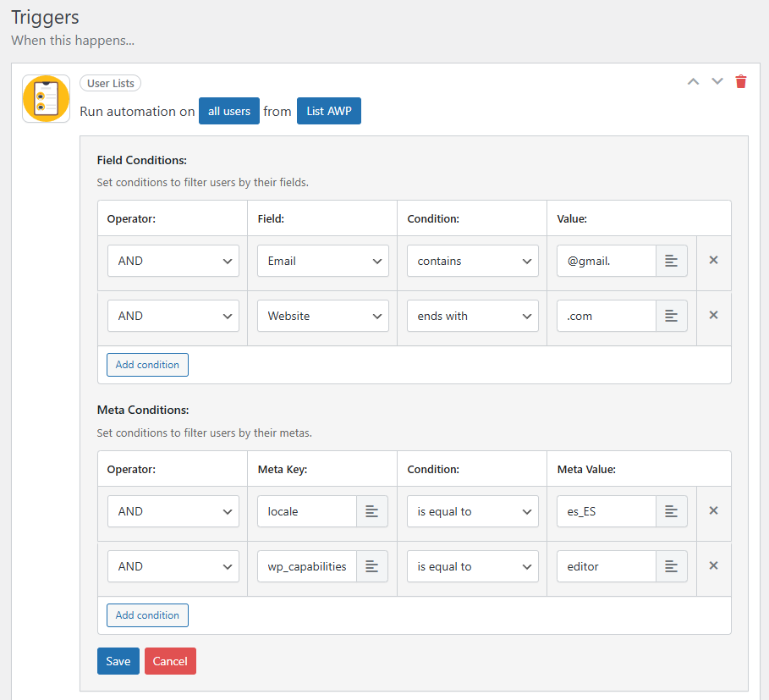769x700 pixels.
Task: Remove the Website ends with condition row
Action: [713, 315]
